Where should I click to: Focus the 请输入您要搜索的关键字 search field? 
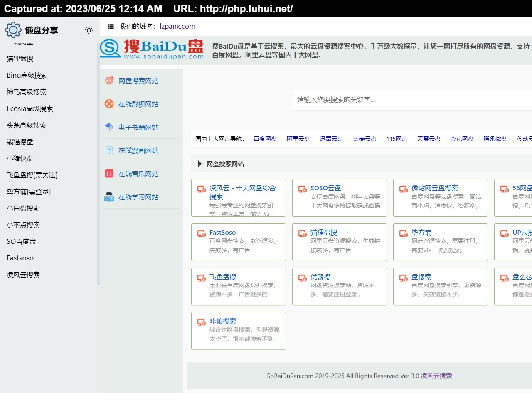tap(412, 100)
